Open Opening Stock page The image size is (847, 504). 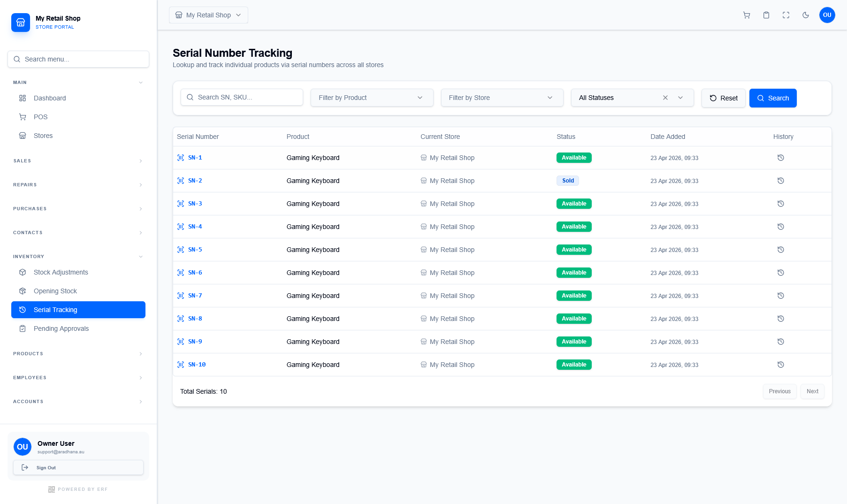click(x=78, y=291)
